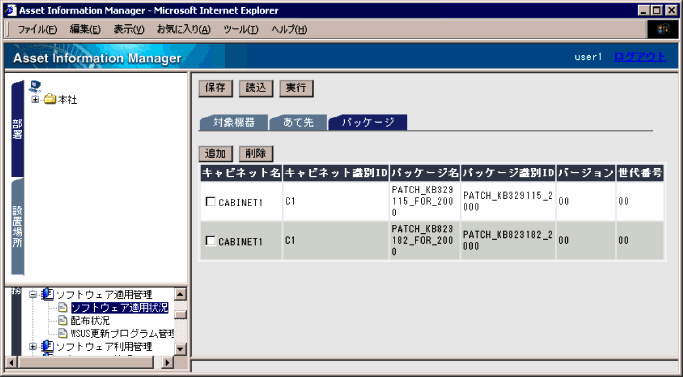Viewport: 683px width, 377px height.
Task: Click the document icon beside WSUS更新プログラム管理
Action: tap(63, 334)
